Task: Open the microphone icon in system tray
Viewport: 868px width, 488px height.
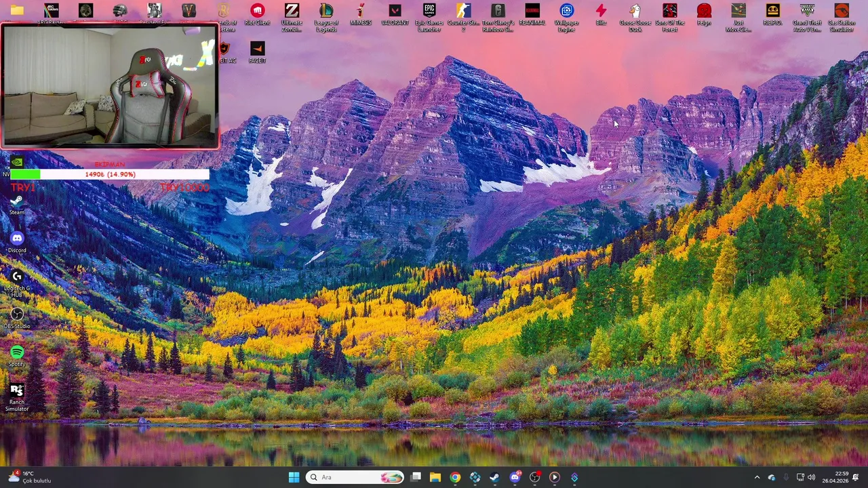Action: [x=786, y=478]
